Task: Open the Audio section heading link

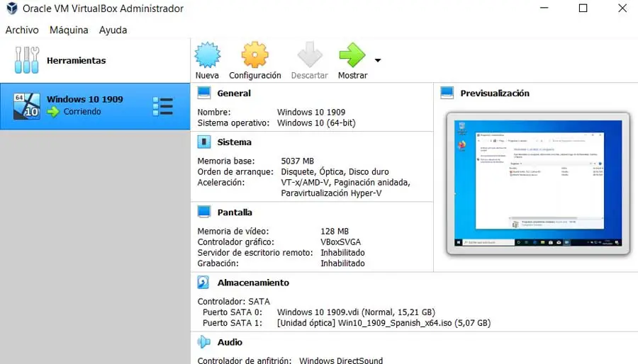Action: coord(230,342)
